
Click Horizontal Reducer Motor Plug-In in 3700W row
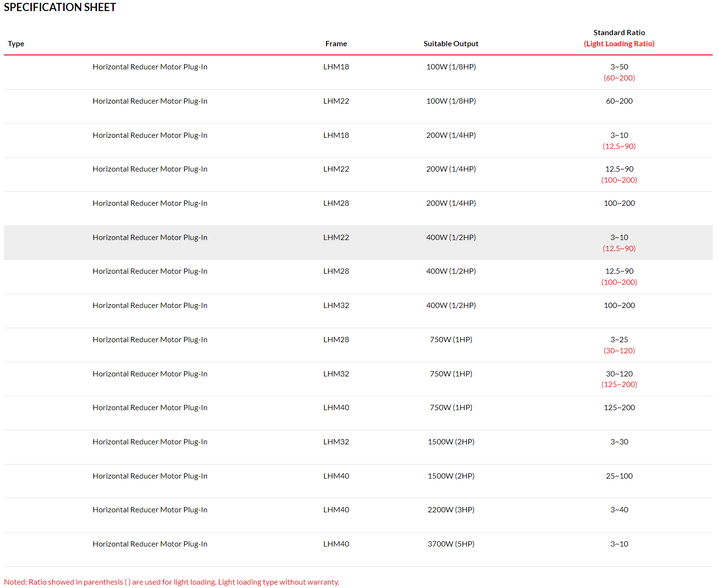click(x=150, y=544)
